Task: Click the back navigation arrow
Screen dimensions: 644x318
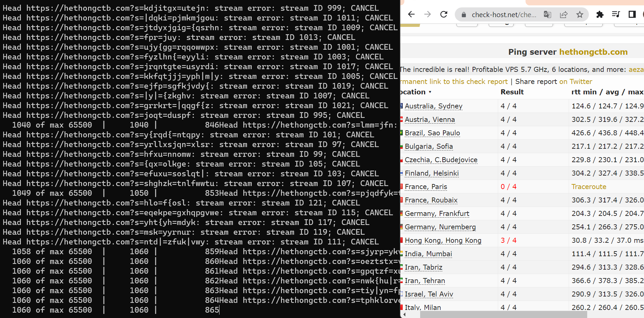Action: (411, 14)
